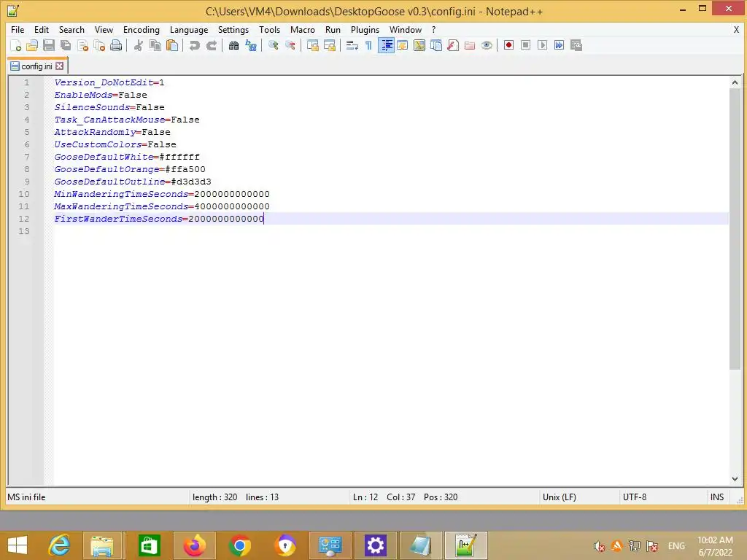747x560 pixels.
Task: Click Save Current Recorded Macro icon
Action: 576,45
